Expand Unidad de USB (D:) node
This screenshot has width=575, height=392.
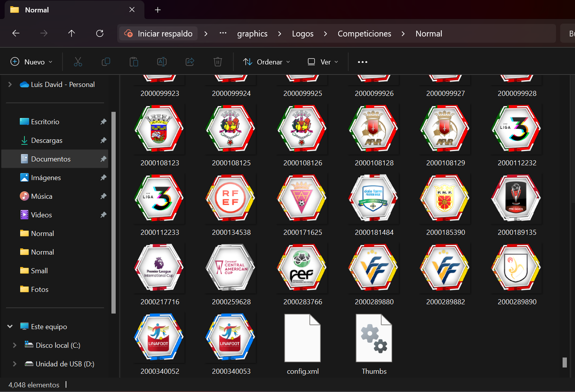[x=15, y=364]
